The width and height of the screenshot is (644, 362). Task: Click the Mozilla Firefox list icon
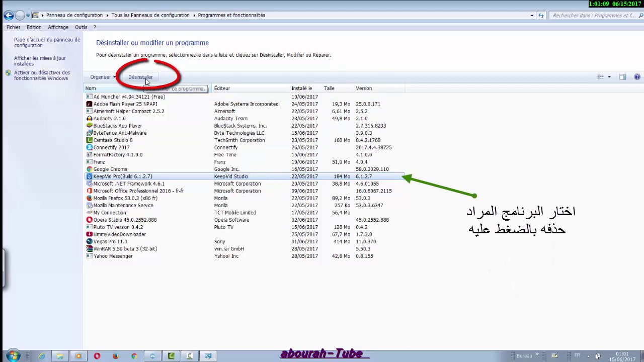(x=89, y=198)
